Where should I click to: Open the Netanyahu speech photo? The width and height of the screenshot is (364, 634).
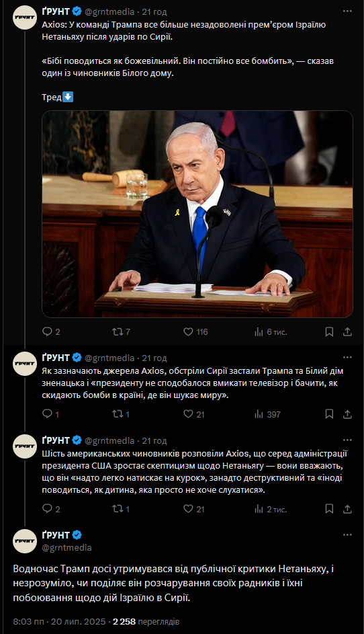pos(197,214)
